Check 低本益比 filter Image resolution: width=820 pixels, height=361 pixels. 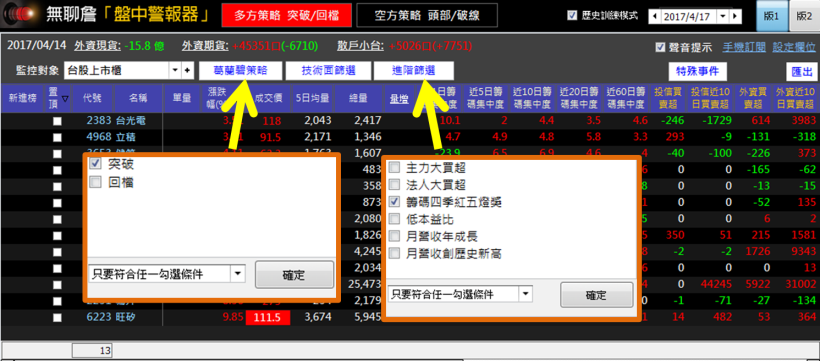click(395, 219)
